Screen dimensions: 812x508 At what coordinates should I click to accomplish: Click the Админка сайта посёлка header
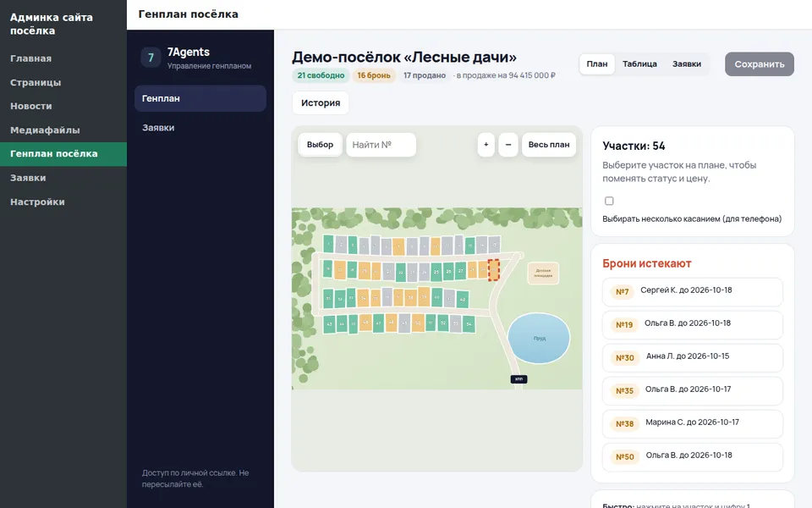point(52,24)
